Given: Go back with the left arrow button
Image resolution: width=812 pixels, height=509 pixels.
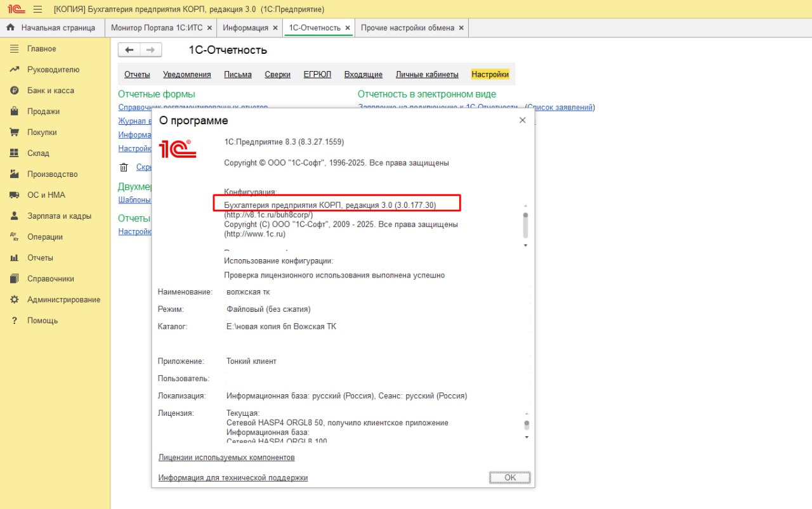Looking at the screenshot, I should [129, 50].
